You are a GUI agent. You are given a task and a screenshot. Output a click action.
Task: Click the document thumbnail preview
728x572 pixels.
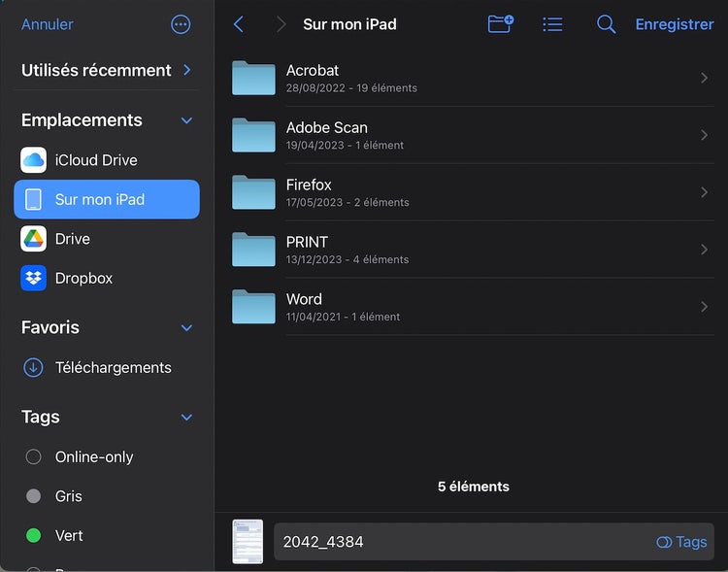(x=248, y=541)
